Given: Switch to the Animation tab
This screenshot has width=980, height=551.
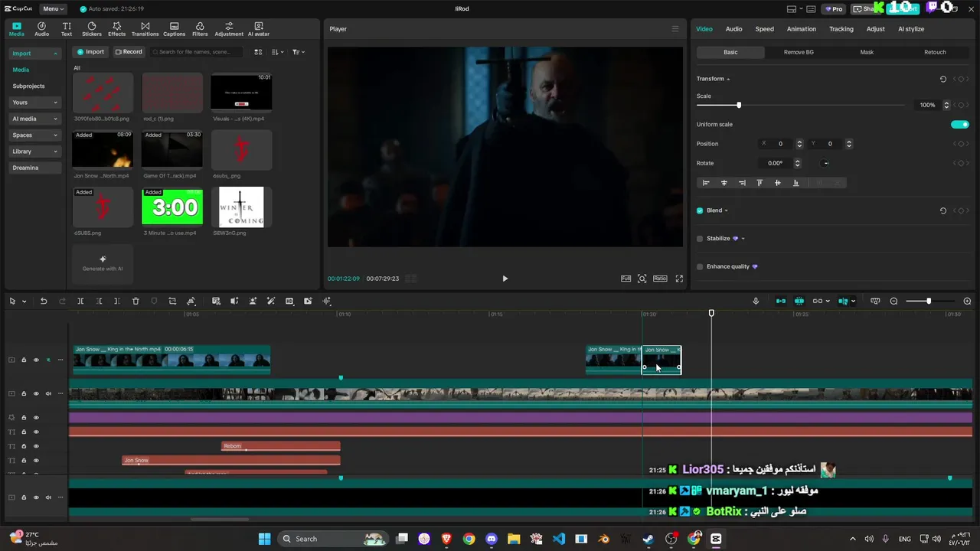Looking at the screenshot, I should point(801,29).
